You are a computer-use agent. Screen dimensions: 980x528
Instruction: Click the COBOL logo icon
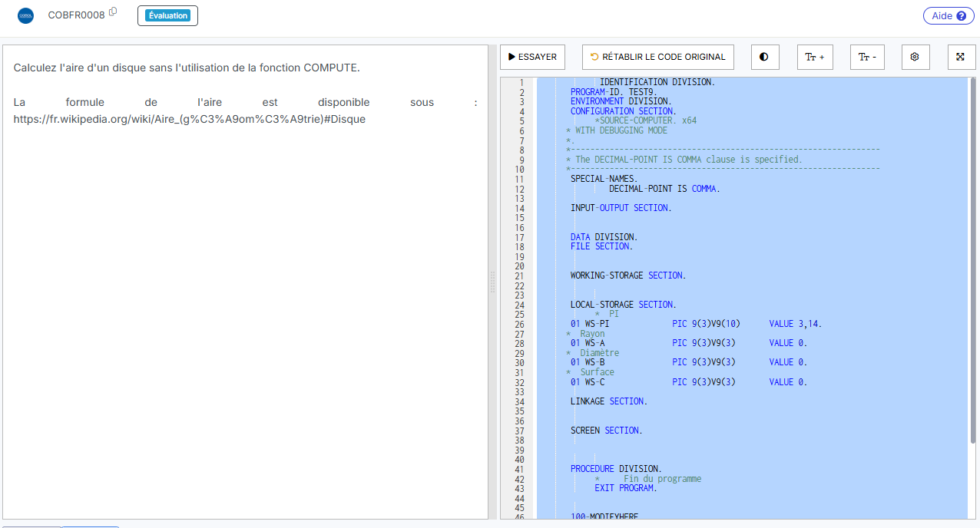[x=25, y=15]
